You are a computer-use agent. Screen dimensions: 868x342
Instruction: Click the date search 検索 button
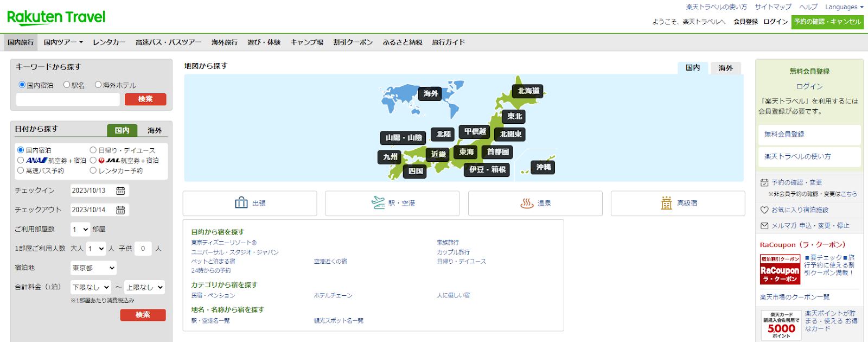pos(143,315)
